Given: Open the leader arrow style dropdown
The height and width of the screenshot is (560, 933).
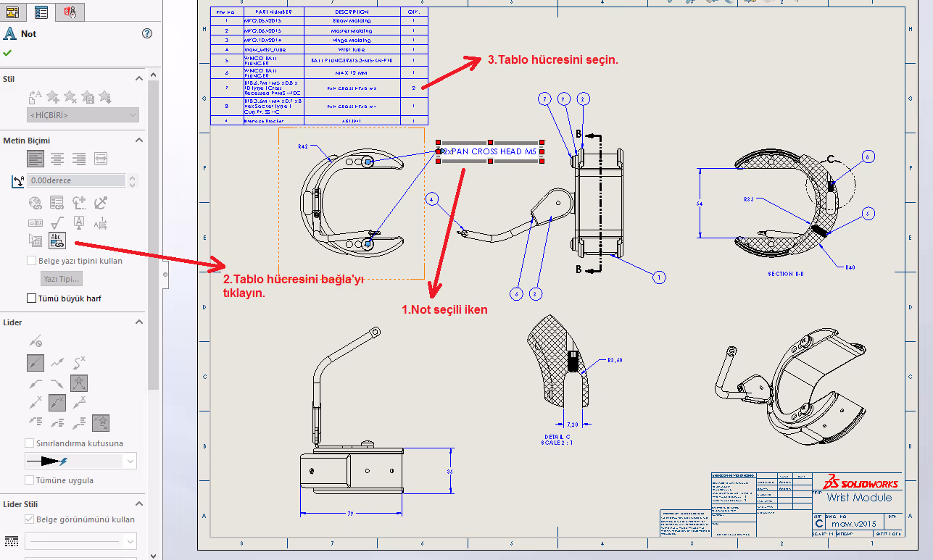Looking at the screenshot, I should [80, 461].
